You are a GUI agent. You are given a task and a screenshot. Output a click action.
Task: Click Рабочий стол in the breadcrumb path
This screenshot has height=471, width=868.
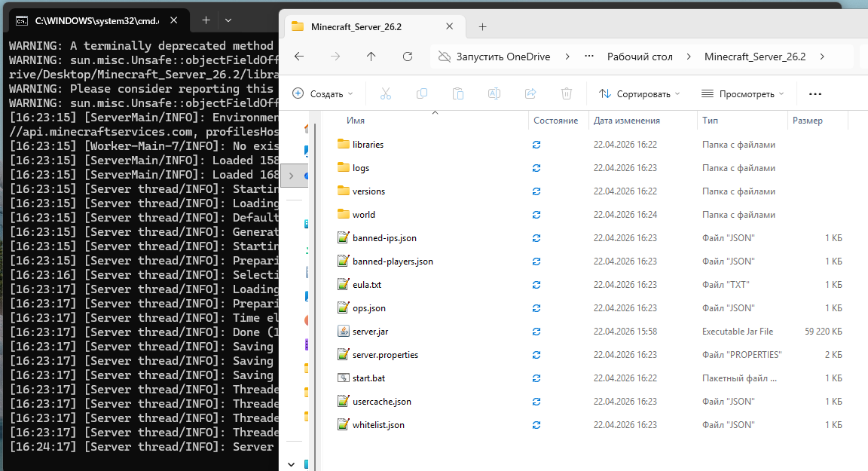[639, 57]
